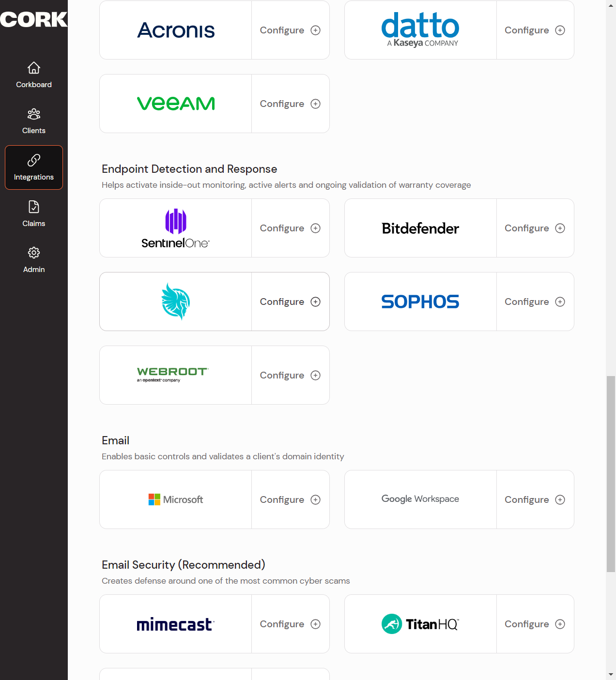Configure the Veeam integration

coord(290,104)
